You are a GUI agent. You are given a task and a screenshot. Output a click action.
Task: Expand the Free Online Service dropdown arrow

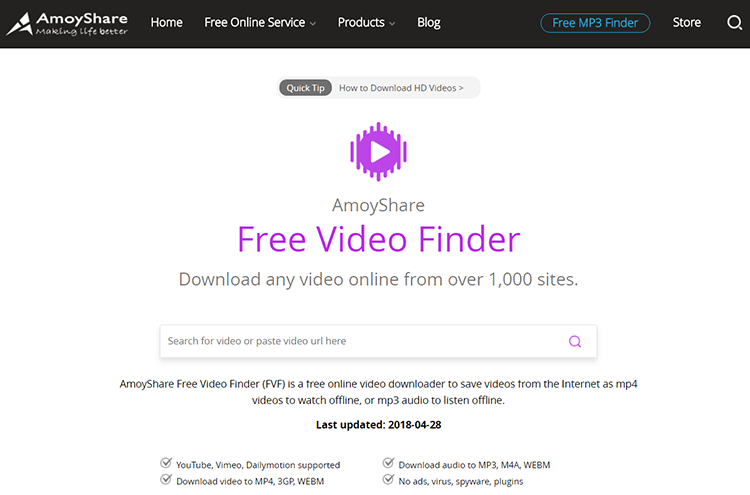[313, 23]
